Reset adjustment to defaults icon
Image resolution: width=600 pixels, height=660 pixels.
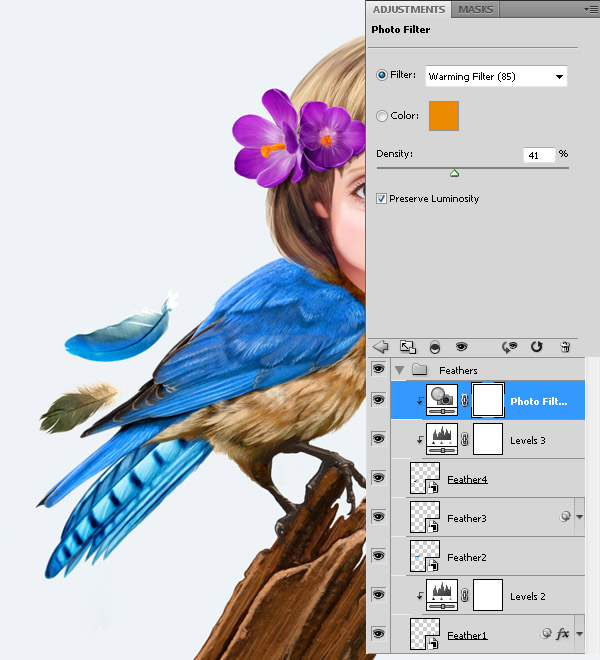[537, 347]
